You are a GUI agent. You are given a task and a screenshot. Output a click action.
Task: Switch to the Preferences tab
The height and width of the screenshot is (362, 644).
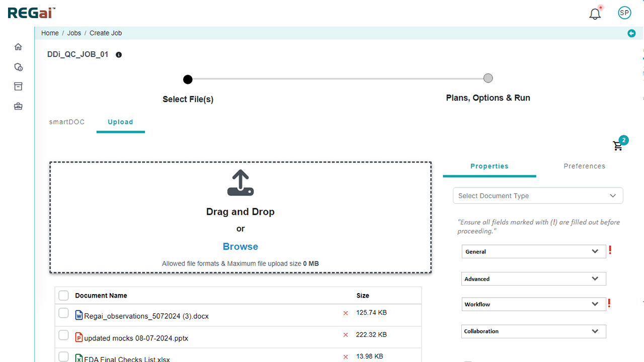click(584, 166)
